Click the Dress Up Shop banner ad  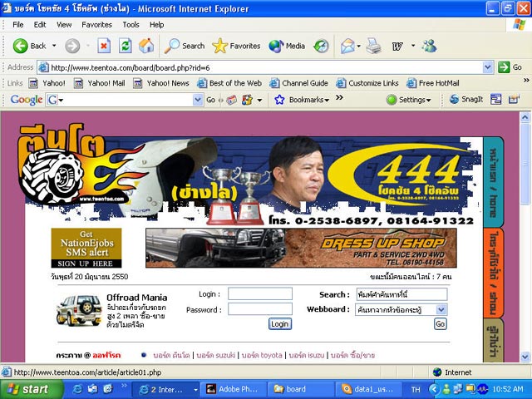coord(301,248)
